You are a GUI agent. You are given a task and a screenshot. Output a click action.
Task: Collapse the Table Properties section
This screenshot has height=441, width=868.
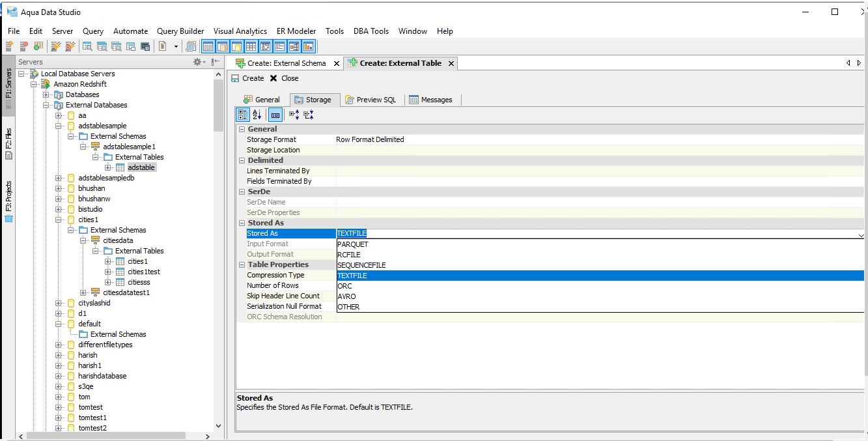pyautogui.click(x=242, y=264)
